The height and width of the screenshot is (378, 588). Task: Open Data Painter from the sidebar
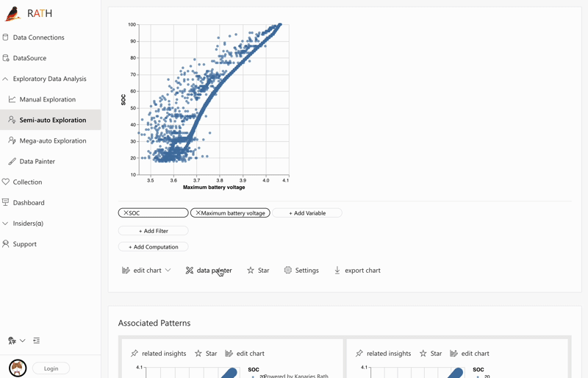pyautogui.click(x=37, y=161)
